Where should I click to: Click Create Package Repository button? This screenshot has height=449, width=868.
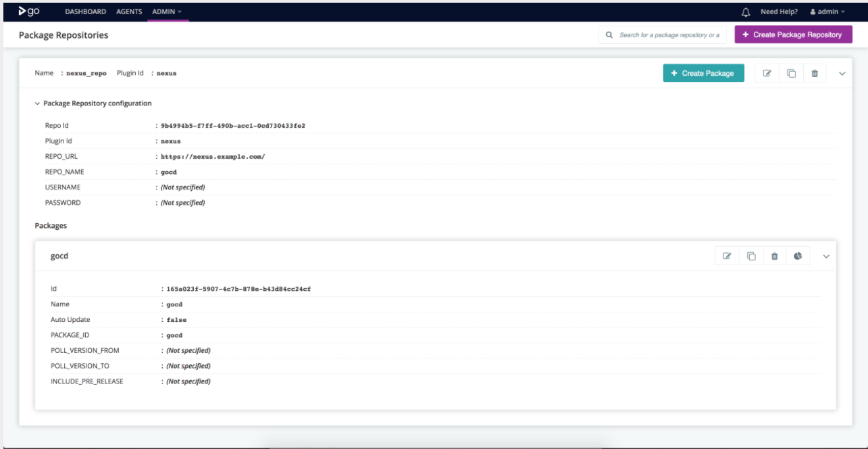tap(793, 34)
